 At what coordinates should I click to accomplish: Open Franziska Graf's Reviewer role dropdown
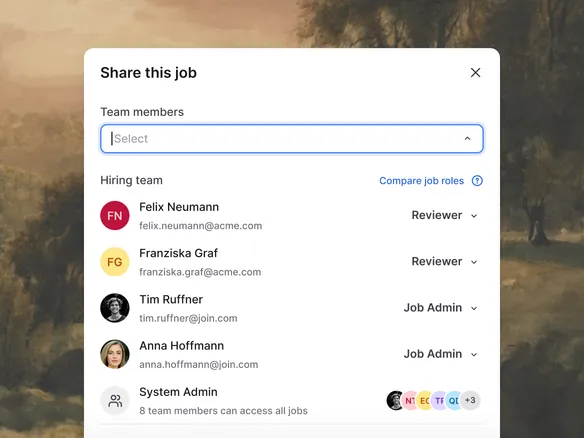click(x=444, y=261)
